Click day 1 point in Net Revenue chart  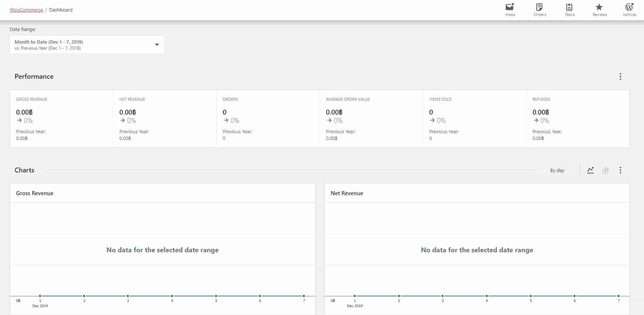[x=355, y=296]
